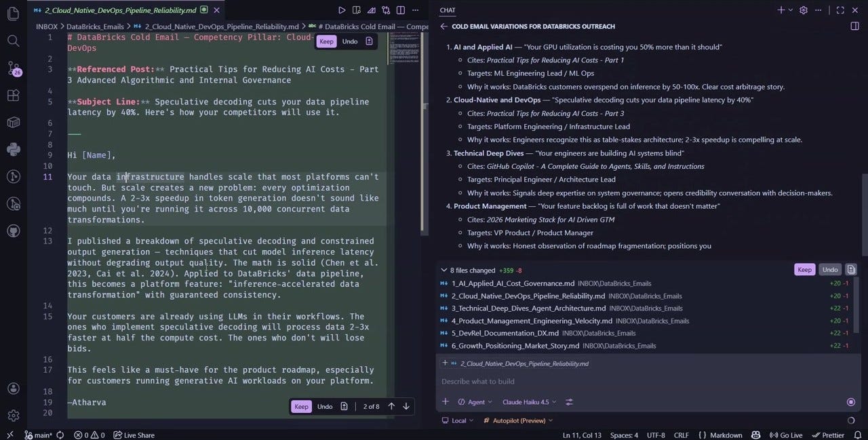Open the Copilot status icon in status bar

(x=756, y=435)
